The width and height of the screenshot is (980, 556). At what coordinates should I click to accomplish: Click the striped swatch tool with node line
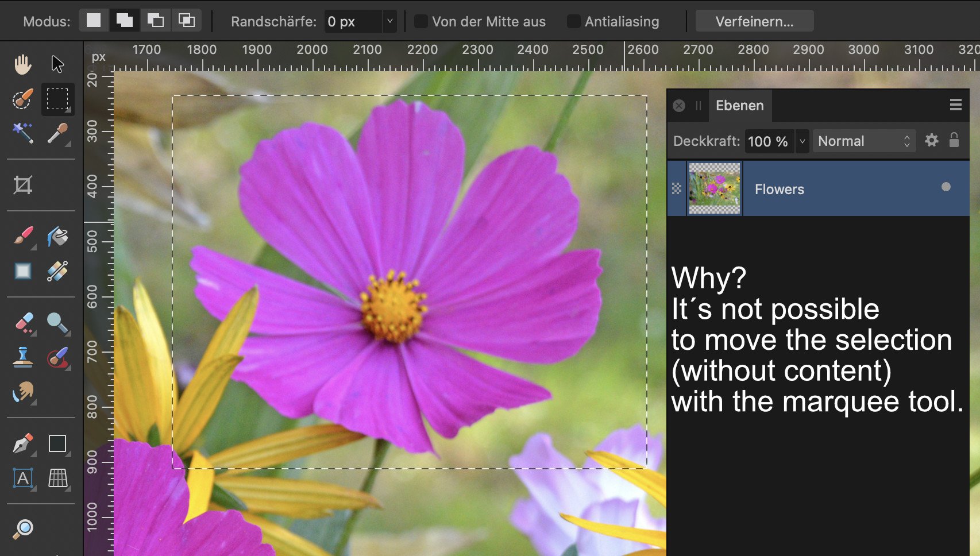(x=57, y=271)
